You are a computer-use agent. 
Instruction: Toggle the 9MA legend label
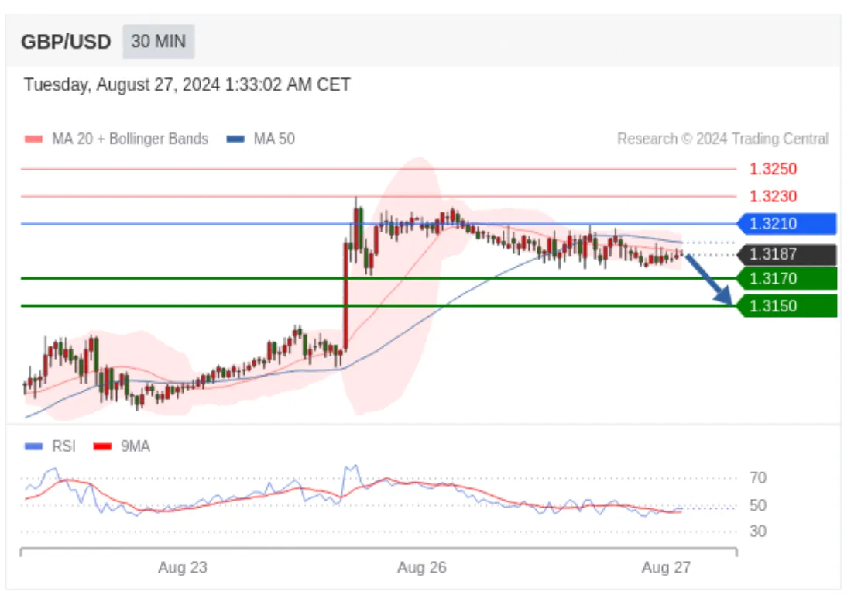pyautogui.click(x=135, y=446)
